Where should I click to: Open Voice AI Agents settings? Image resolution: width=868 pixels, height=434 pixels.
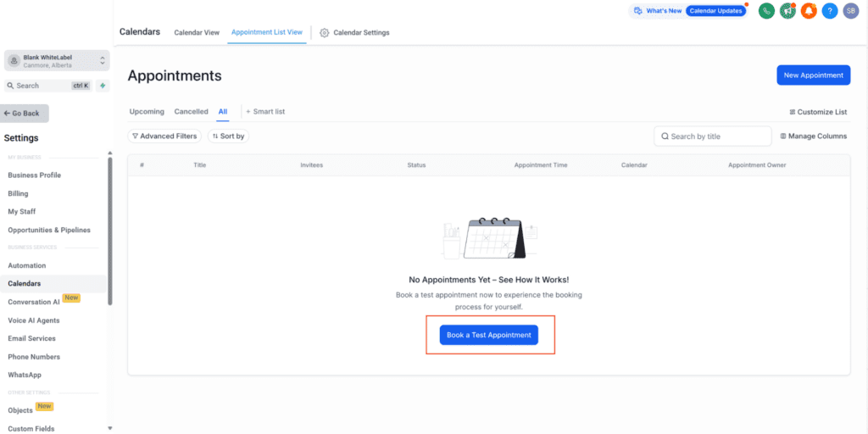pyautogui.click(x=33, y=320)
